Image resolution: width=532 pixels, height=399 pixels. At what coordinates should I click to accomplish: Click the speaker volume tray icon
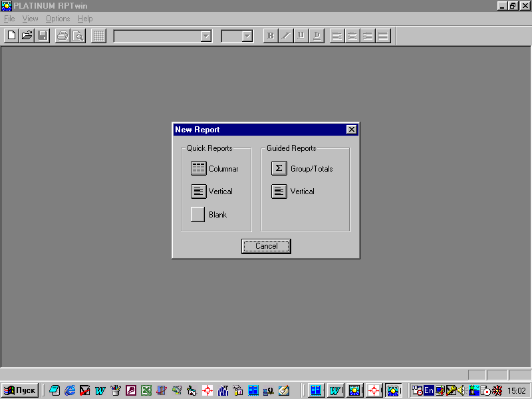click(461, 390)
